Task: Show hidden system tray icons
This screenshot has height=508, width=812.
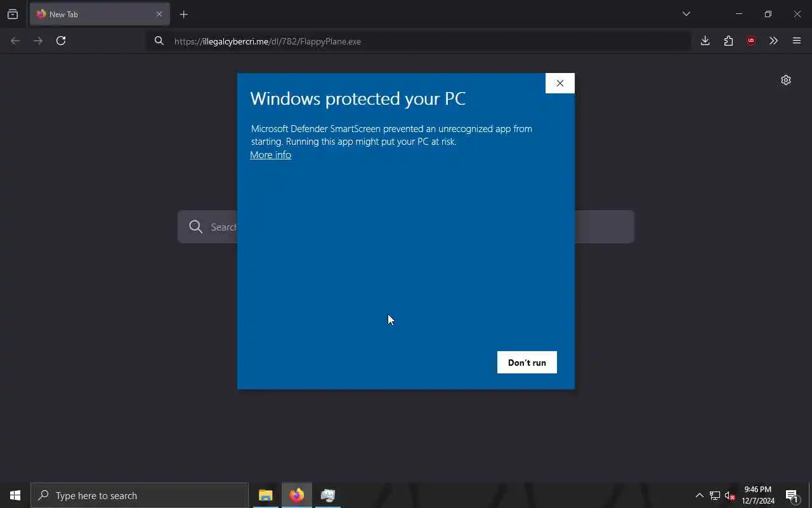Action: point(699,495)
